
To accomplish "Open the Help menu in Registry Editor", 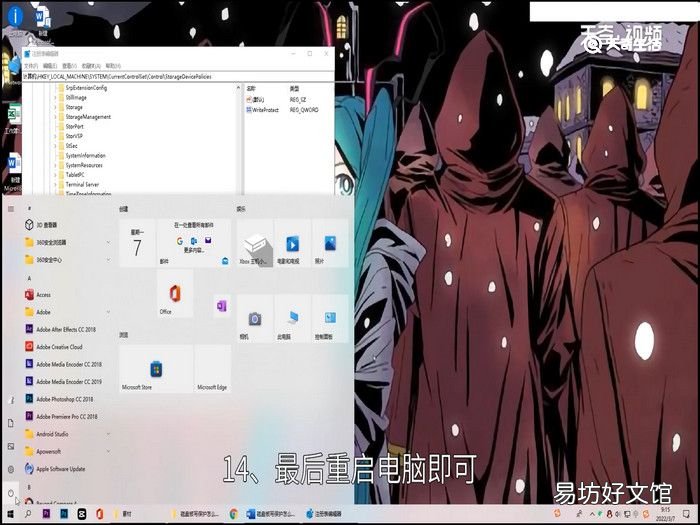I will 113,66.
